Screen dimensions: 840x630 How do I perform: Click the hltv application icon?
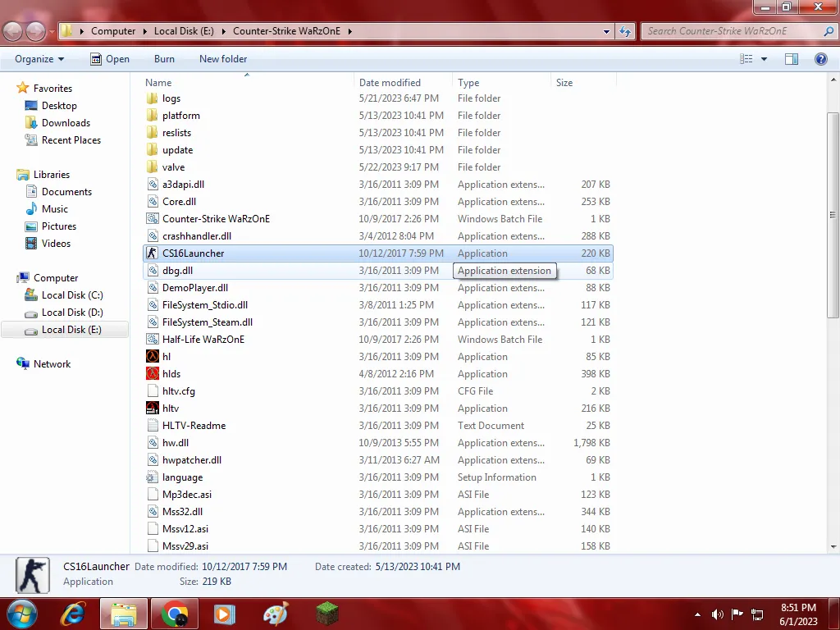(152, 409)
